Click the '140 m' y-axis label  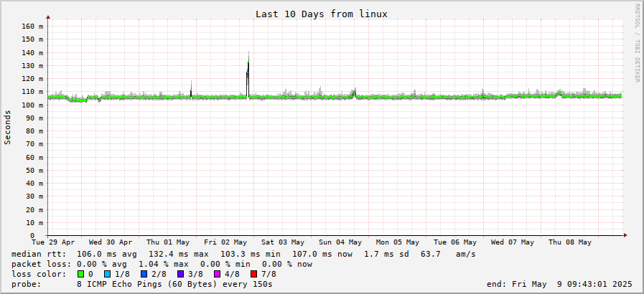tap(32, 52)
